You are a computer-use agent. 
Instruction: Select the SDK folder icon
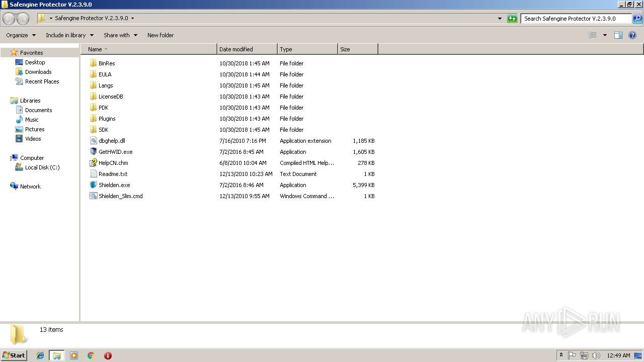click(x=93, y=130)
